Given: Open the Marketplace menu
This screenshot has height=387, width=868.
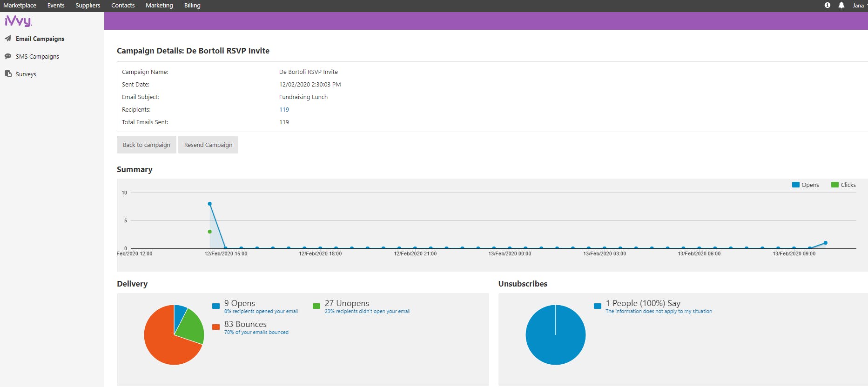Looking at the screenshot, I should (x=20, y=5).
